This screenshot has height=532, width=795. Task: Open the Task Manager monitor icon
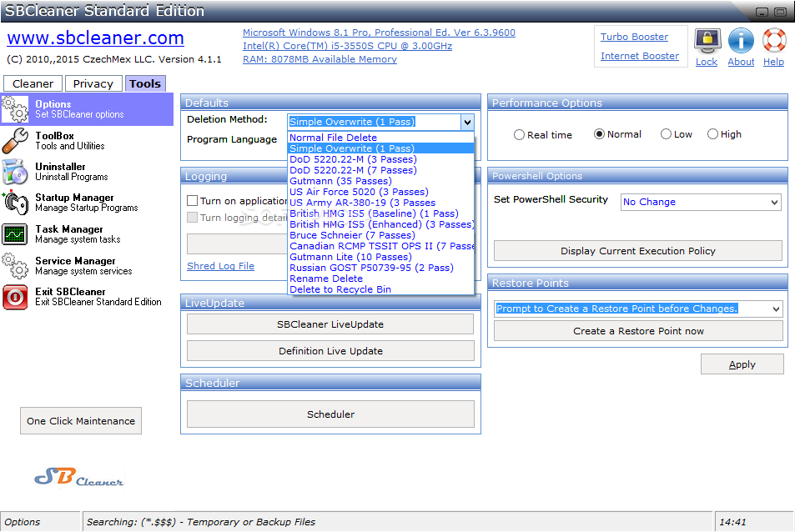(15, 234)
